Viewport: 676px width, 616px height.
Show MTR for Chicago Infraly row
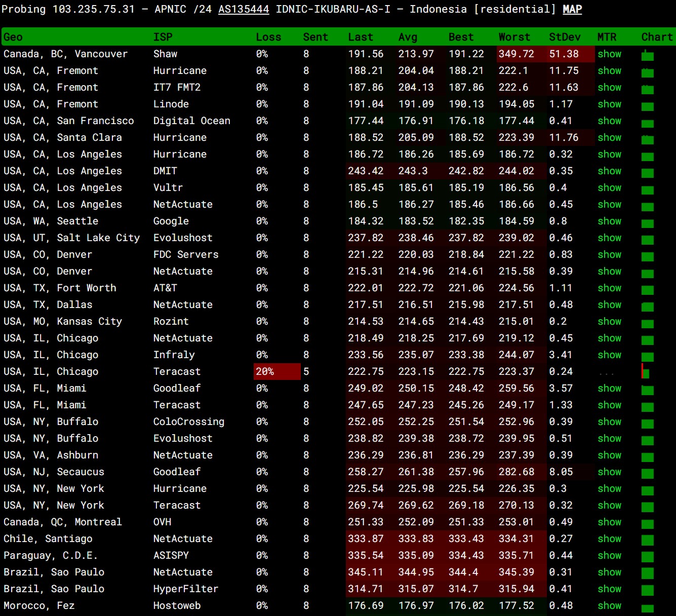pyautogui.click(x=609, y=355)
